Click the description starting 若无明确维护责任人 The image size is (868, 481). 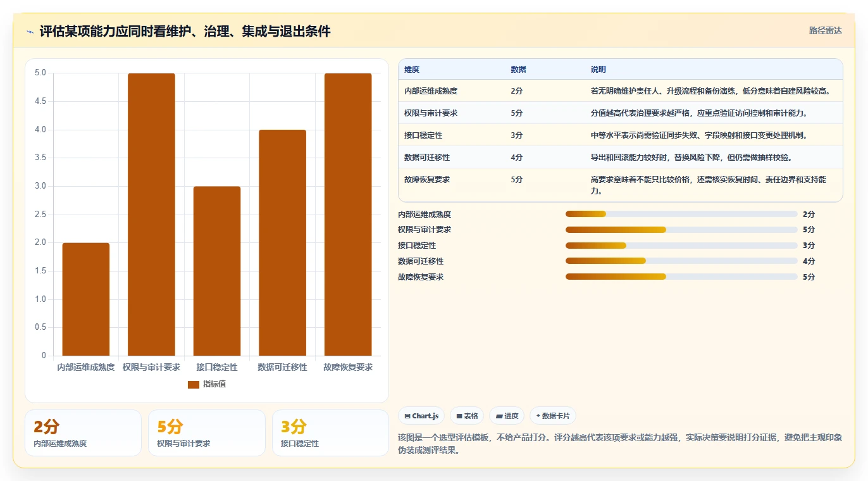point(710,91)
